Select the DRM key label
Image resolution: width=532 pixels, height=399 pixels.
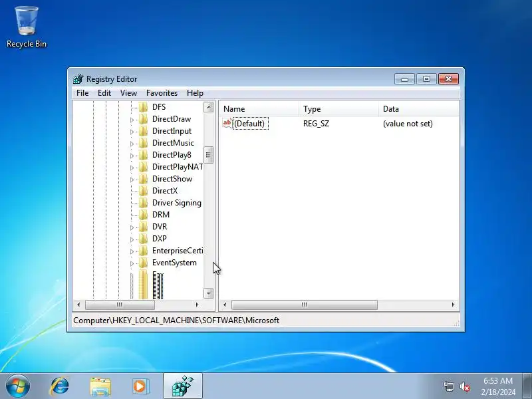tap(161, 215)
